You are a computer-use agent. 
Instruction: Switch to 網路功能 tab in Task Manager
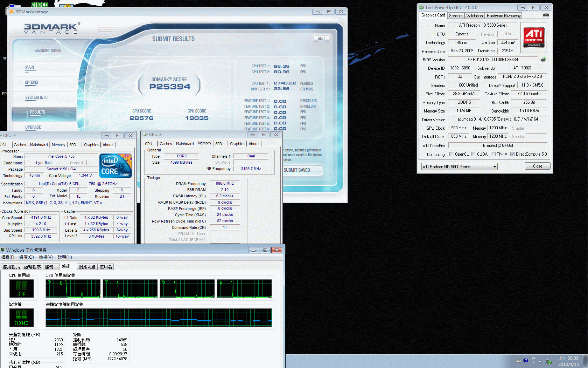coord(87,267)
